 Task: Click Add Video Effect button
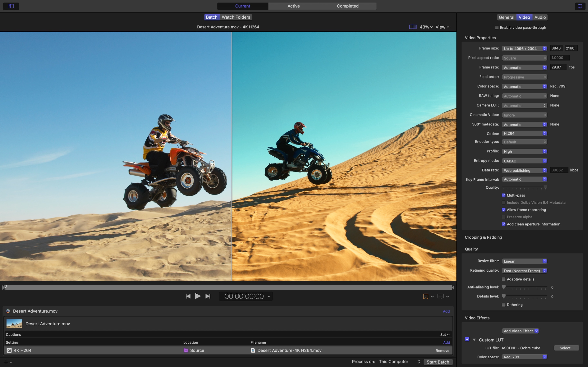tap(519, 331)
